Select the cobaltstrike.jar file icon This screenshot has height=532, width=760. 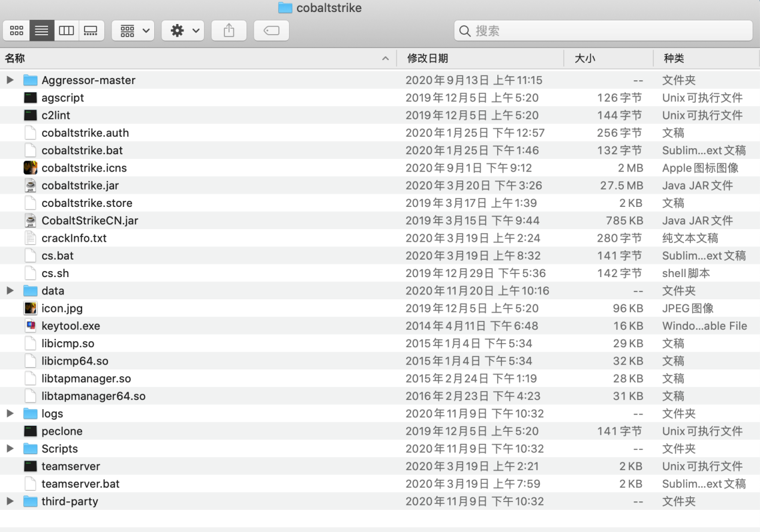[30, 185]
